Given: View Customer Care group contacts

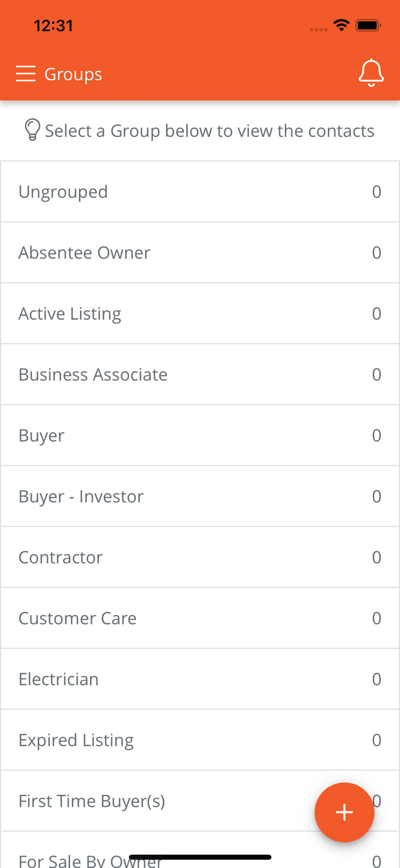Looking at the screenshot, I should point(200,618).
